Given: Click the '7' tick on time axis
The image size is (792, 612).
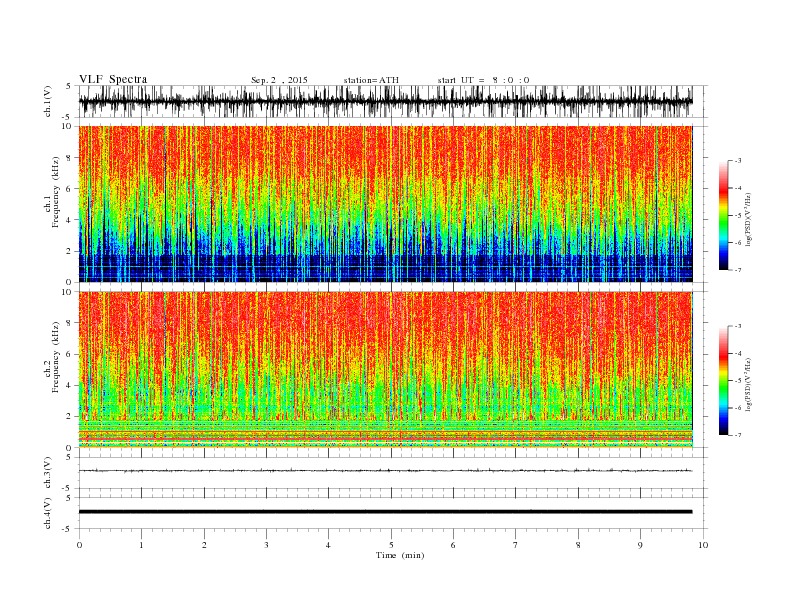Looking at the screenshot, I should coord(516,545).
